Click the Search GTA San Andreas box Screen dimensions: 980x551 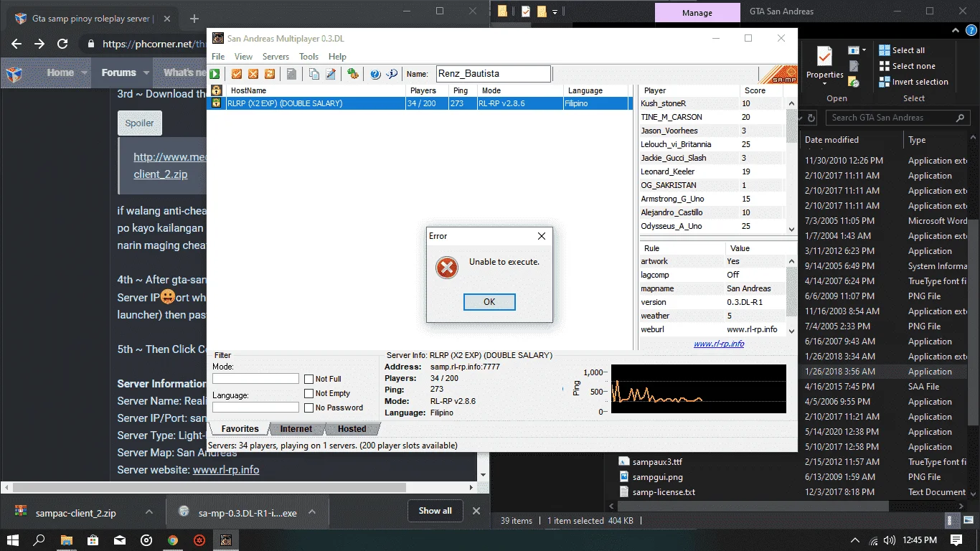point(897,118)
